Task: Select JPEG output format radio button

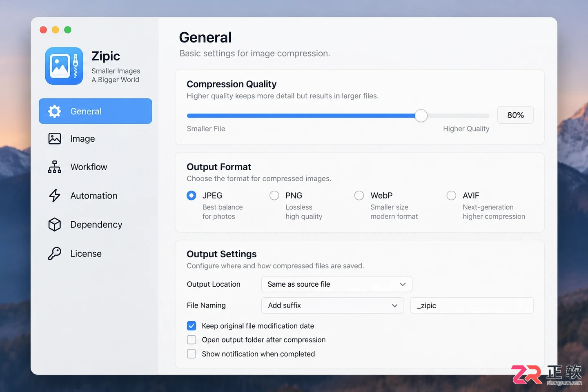Action: click(x=192, y=196)
